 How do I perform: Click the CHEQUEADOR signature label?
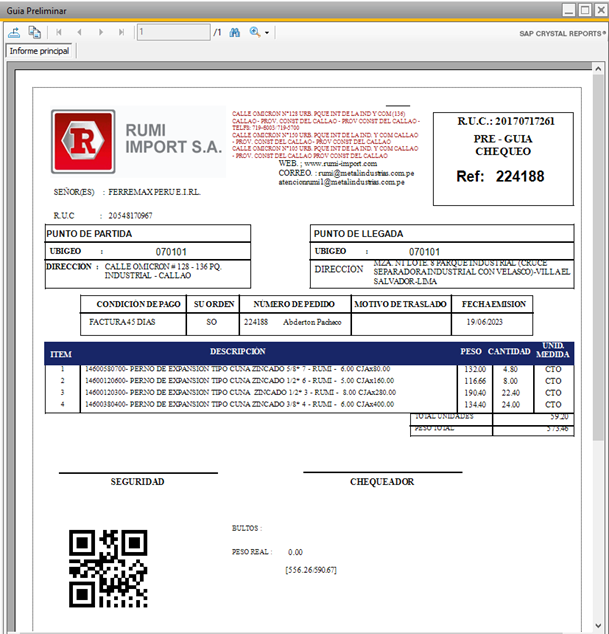(x=382, y=482)
